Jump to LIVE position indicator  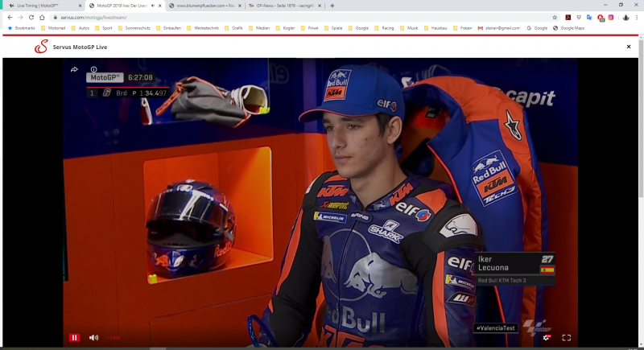(x=114, y=338)
